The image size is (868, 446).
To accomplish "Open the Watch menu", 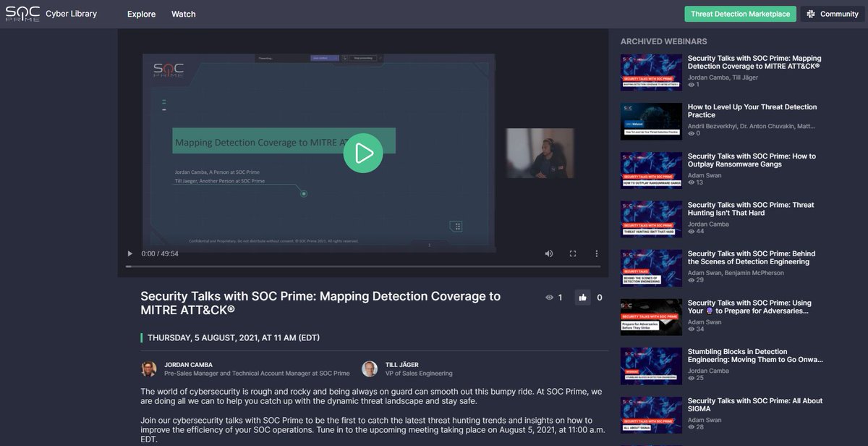I will point(183,14).
